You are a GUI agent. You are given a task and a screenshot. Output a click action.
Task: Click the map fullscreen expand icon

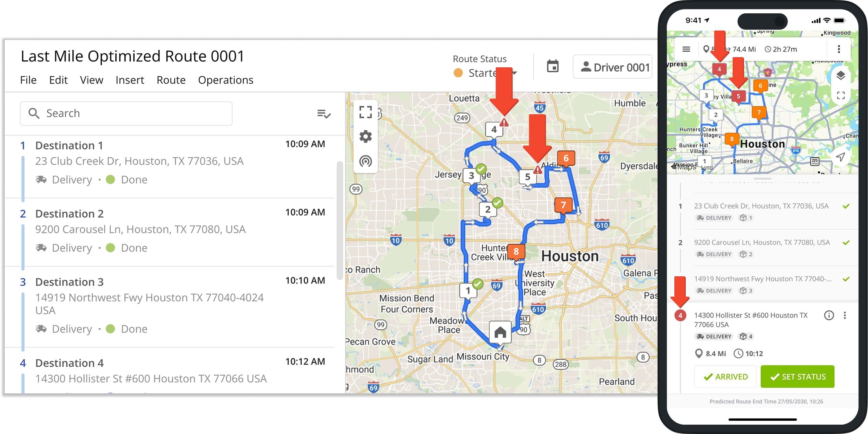click(x=365, y=112)
